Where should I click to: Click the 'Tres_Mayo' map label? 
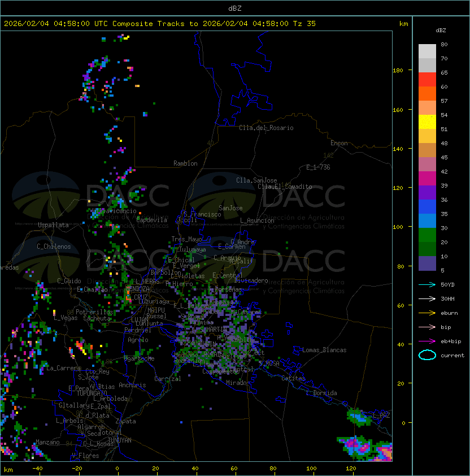[186, 239]
